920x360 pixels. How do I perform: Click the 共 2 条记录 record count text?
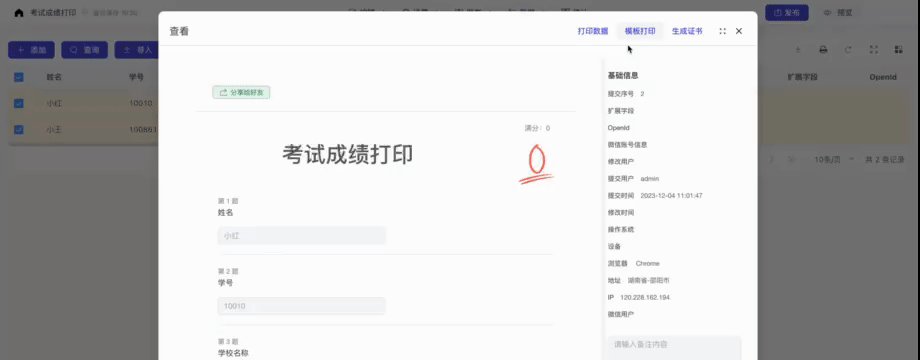885,159
